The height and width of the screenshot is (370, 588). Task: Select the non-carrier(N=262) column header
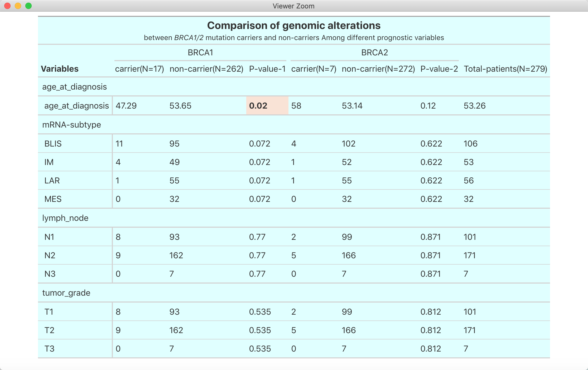point(206,69)
